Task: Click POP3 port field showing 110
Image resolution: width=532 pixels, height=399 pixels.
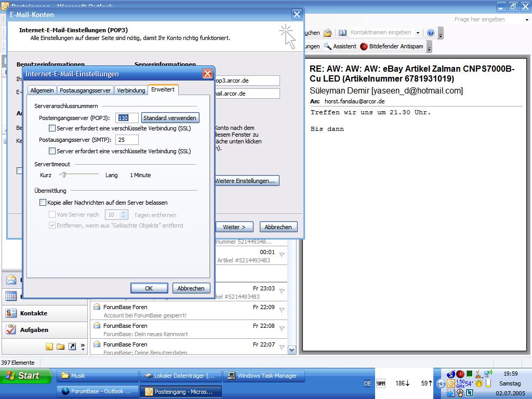Action: (x=127, y=118)
